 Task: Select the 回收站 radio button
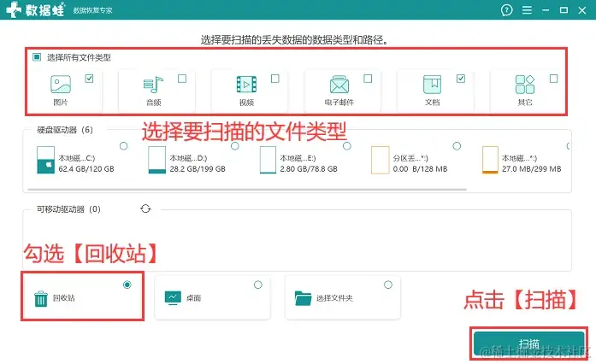pos(127,285)
